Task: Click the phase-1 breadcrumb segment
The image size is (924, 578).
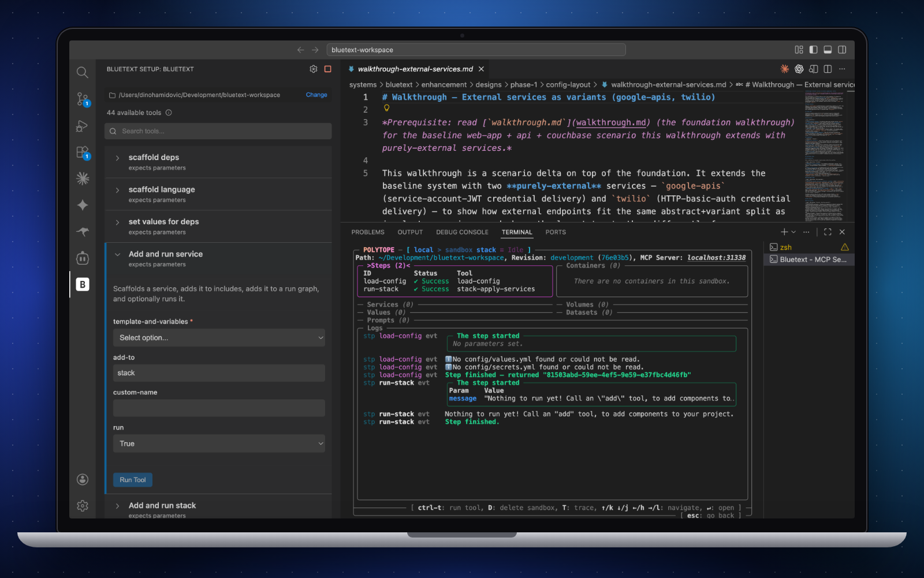Action: [x=524, y=84]
